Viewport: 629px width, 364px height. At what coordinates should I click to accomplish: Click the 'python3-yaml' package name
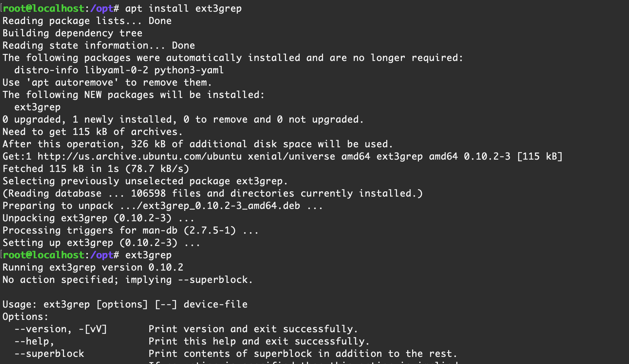click(189, 70)
